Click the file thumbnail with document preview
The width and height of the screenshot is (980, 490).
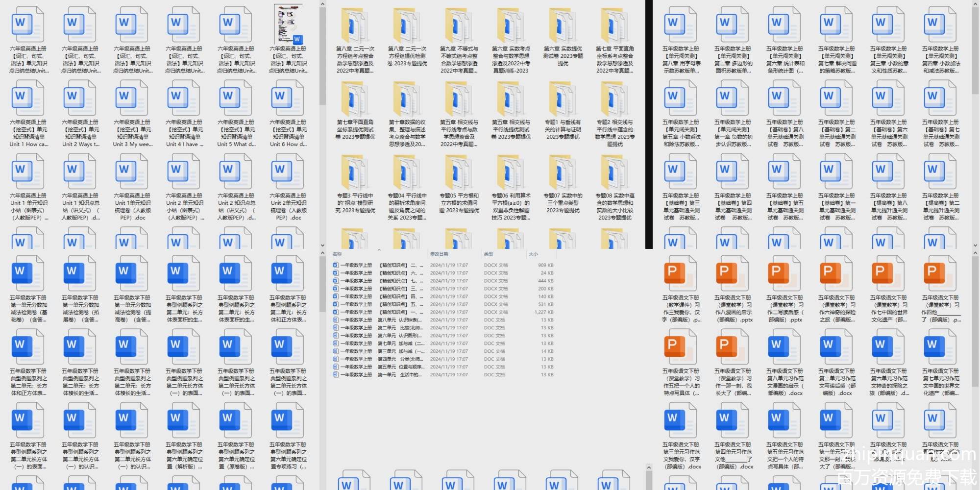pyautogui.click(x=288, y=25)
